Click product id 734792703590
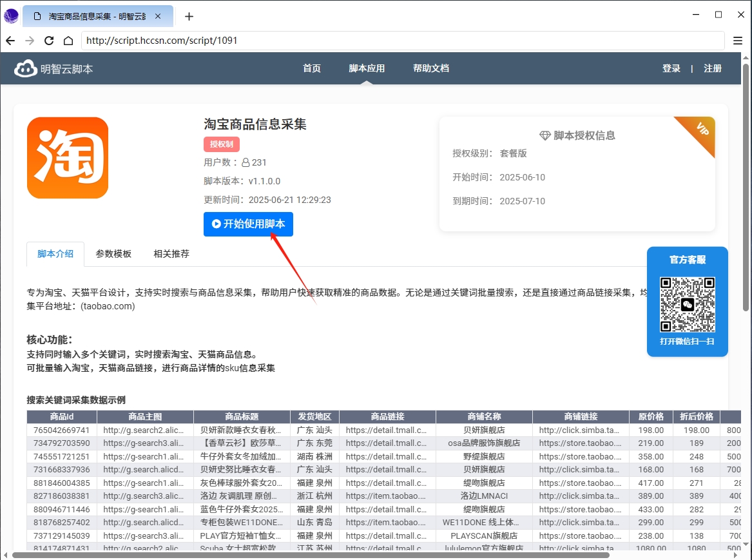 tap(62, 443)
